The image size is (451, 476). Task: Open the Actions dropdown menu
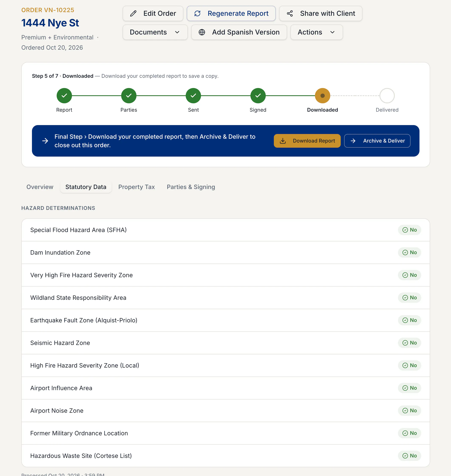click(316, 32)
